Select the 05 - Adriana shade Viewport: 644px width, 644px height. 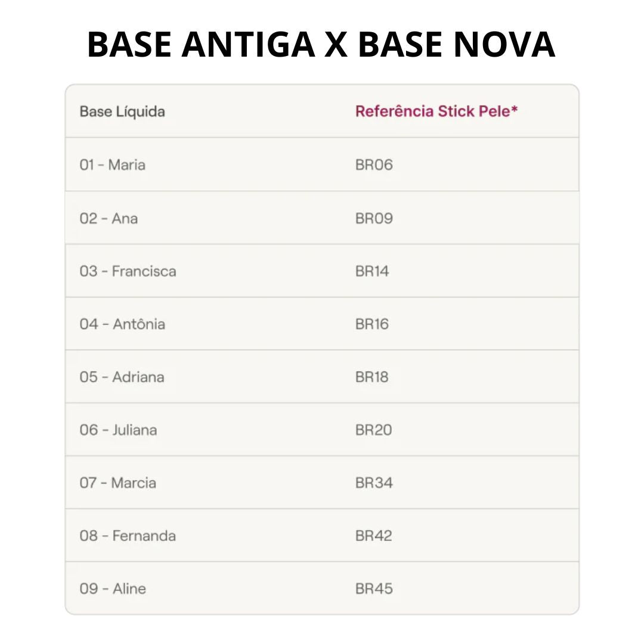[x=122, y=377]
